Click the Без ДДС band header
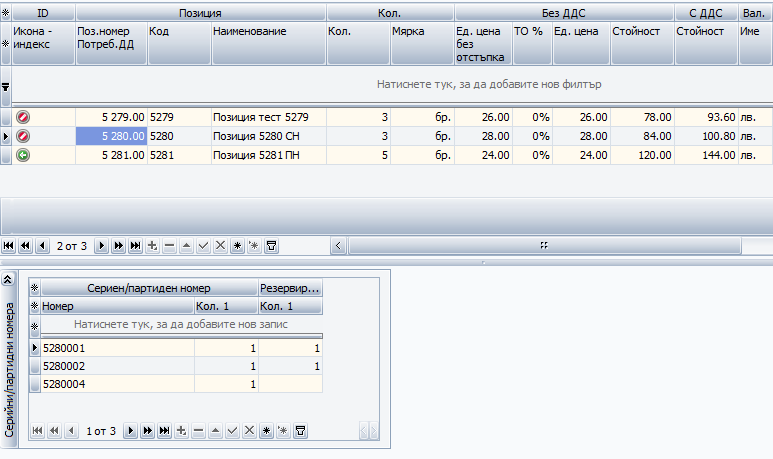Screen dimensions: 773x459 [564, 13]
